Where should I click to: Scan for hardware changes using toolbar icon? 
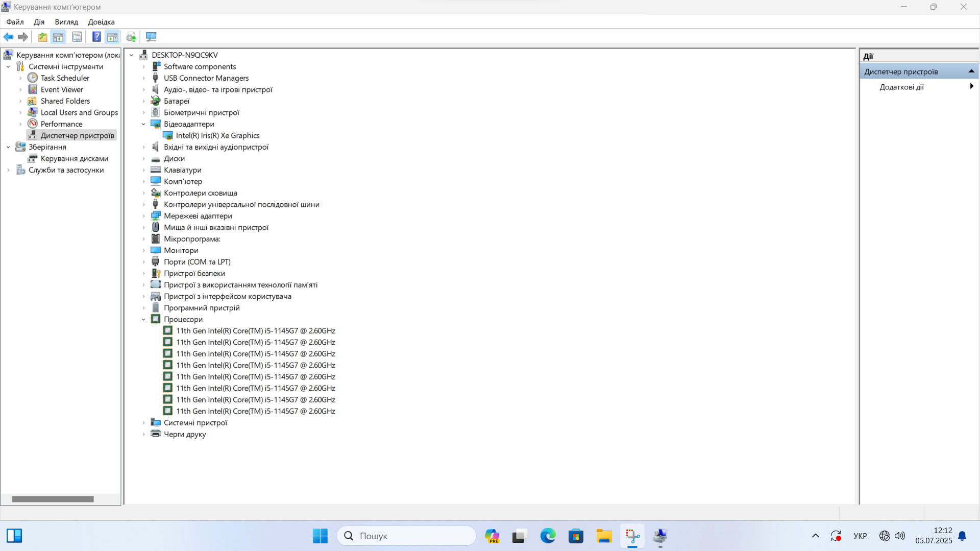click(x=151, y=37)
